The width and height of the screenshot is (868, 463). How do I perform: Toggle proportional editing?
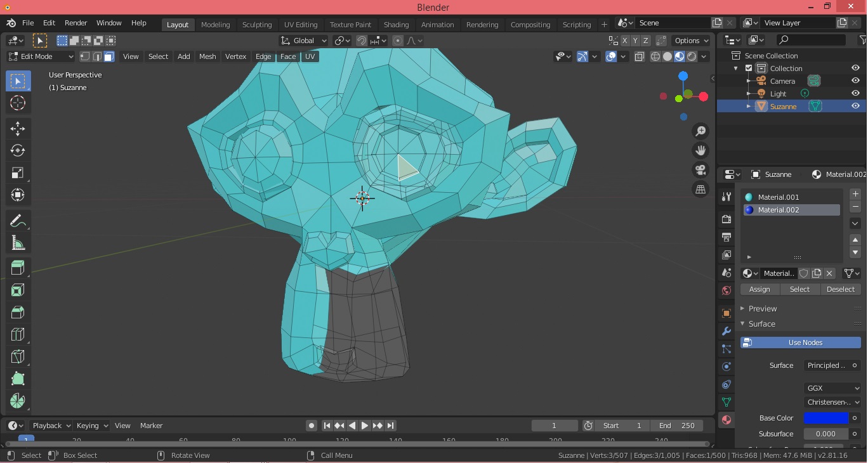(x=398, y=41)
